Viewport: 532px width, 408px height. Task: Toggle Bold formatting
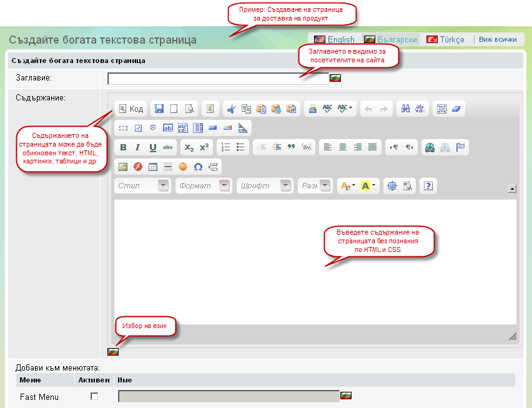pos(123,147)
